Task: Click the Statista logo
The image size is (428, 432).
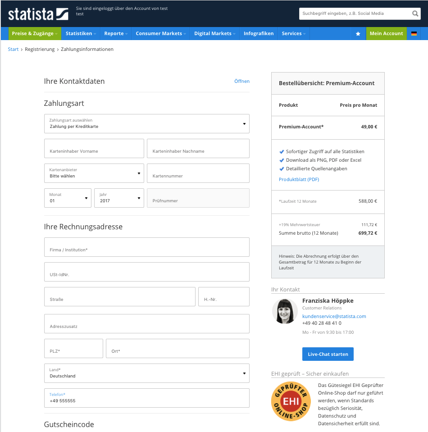Action: click(38, 14)
